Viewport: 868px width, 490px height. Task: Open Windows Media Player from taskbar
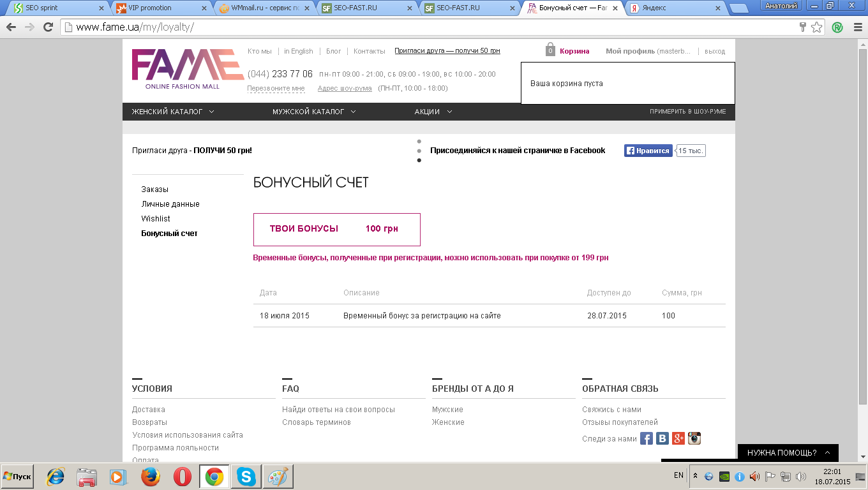[117, 477]
